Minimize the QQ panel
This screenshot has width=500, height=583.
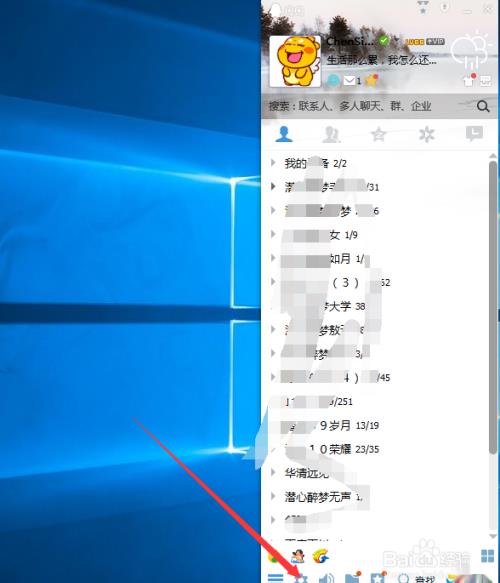pyautogui.click(x=469, y=11)
